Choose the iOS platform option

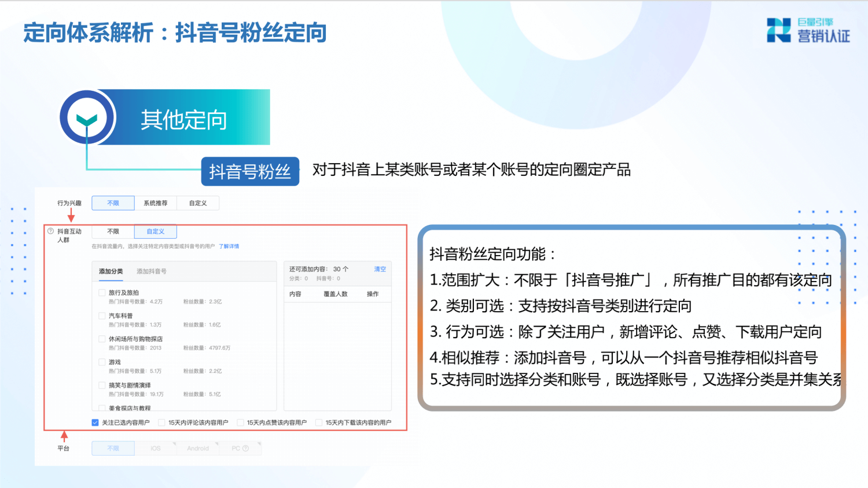(156, 448)
